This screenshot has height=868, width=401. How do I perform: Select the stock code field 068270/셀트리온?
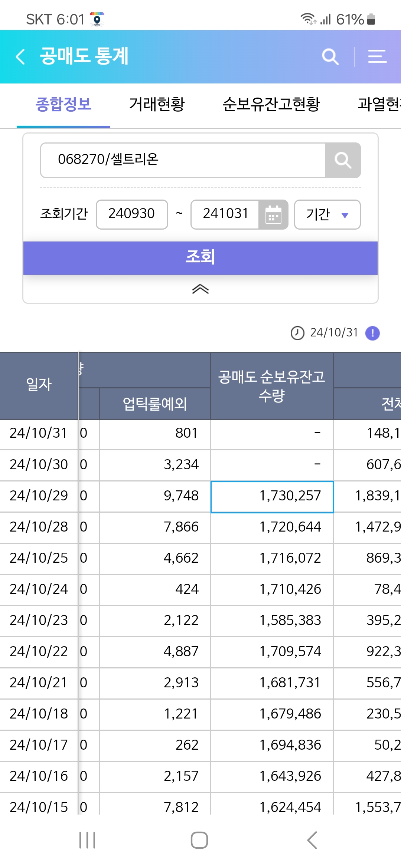coord(183,160)
